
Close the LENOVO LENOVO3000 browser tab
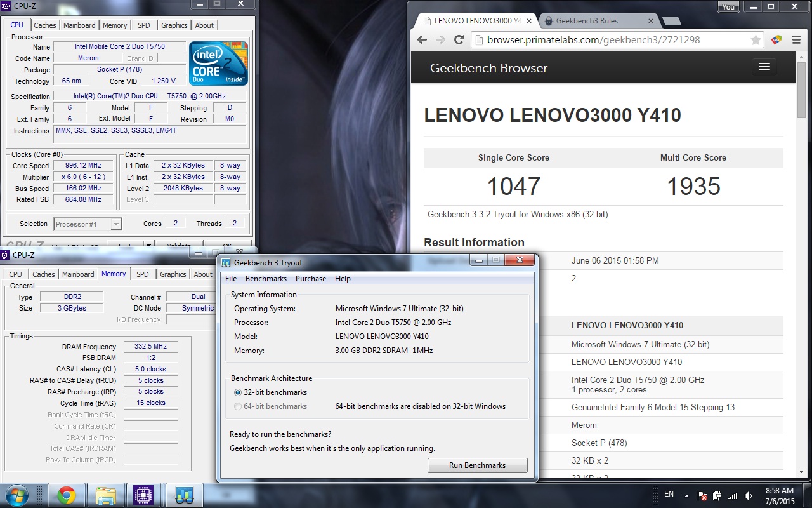530,21
